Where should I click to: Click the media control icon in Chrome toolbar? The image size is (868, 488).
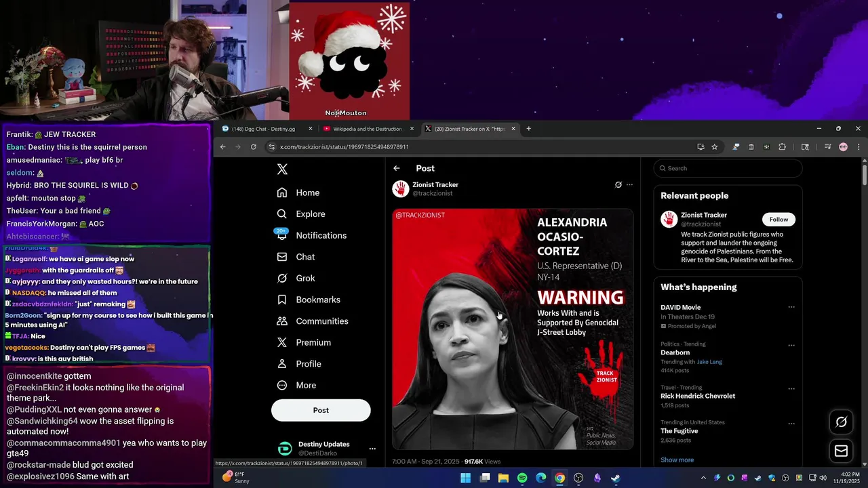(827, 146)
